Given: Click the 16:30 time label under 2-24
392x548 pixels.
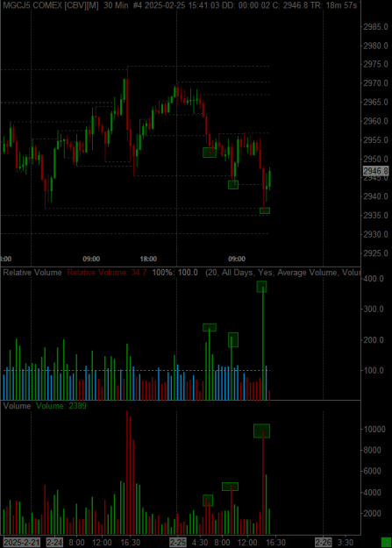Looking at the screenshot, I should (x=131, y=543).
